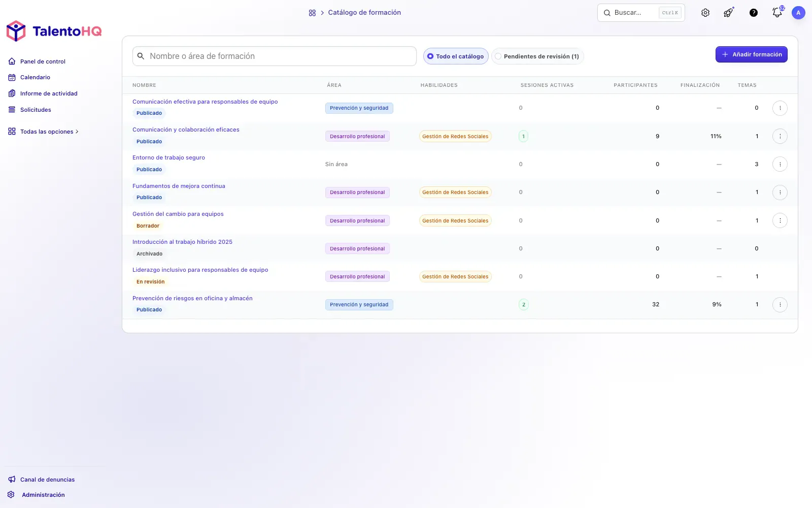The width and height of the screenshot is (812, 508).
Task: Click the Ctrl K shortcut hint
Action: pyautogui.click(x=670, y=13)
